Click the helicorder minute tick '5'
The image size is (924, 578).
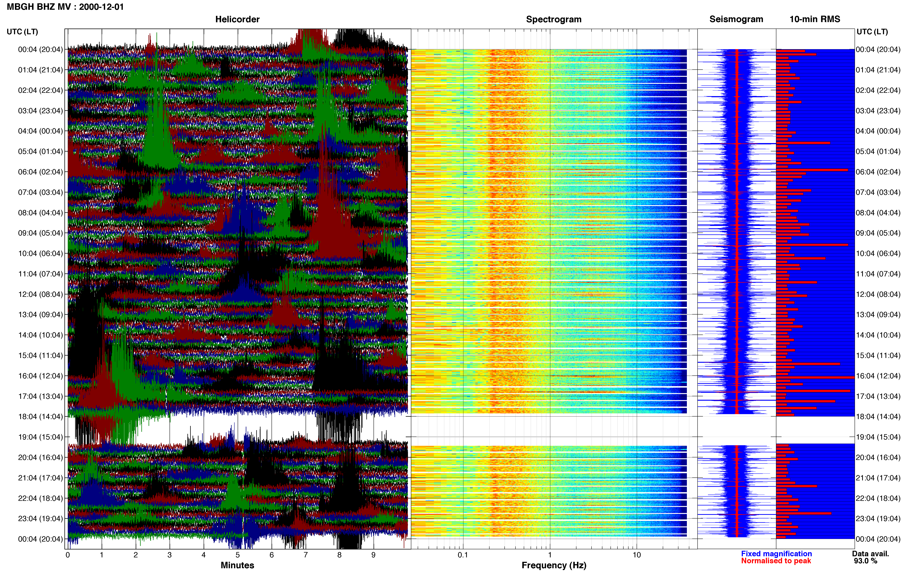click(238, 555)
